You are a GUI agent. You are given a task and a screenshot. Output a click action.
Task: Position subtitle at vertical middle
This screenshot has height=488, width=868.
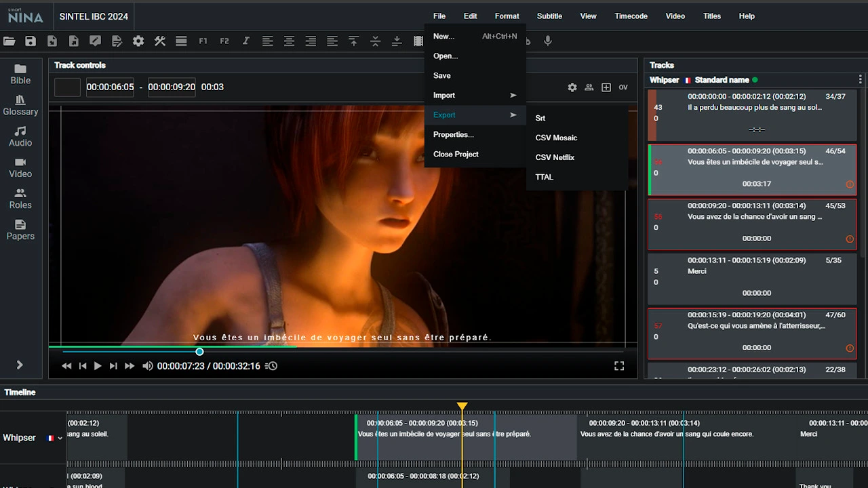pos(375,41)
